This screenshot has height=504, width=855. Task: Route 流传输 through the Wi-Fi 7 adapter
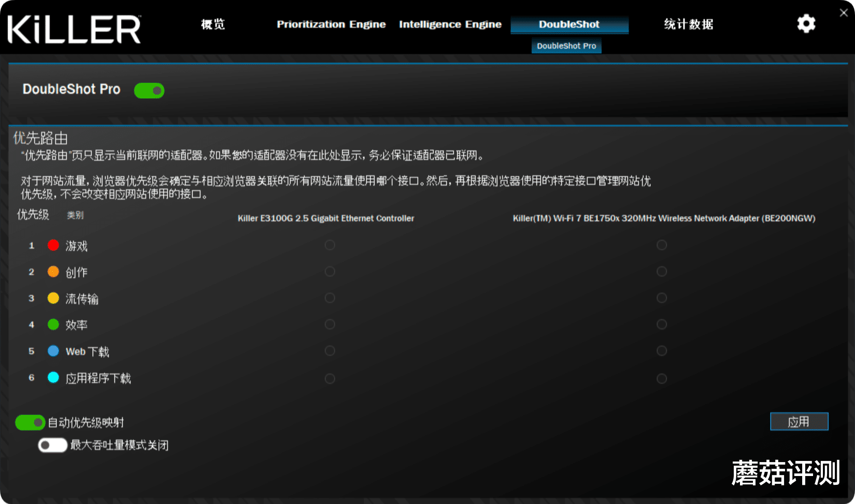coord(662,298)
